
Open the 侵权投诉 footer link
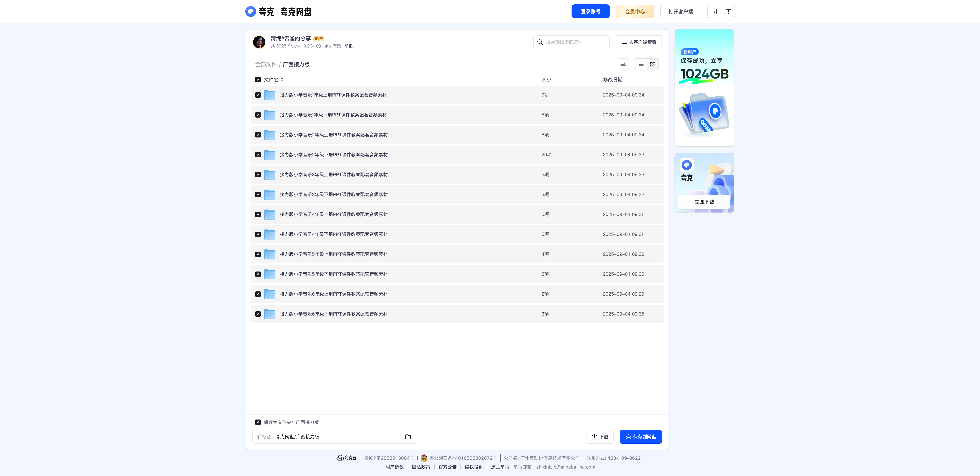(474, 467)
